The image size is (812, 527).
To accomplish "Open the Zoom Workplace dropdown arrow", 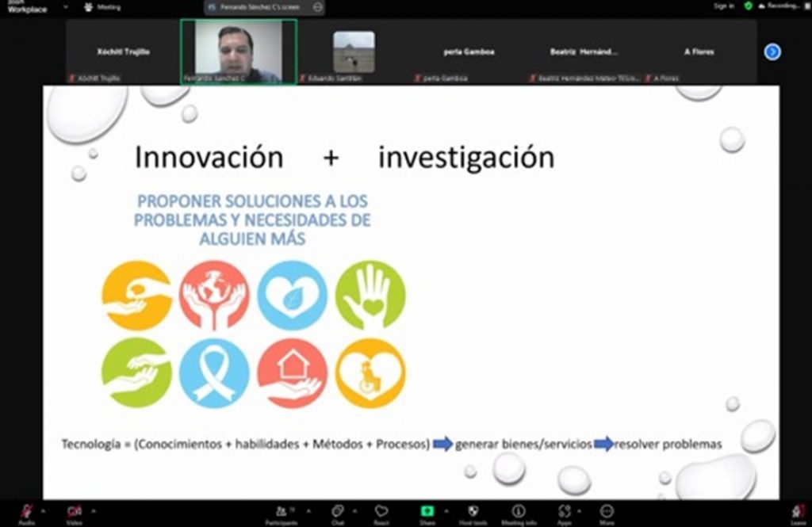I will click(66, 7).
